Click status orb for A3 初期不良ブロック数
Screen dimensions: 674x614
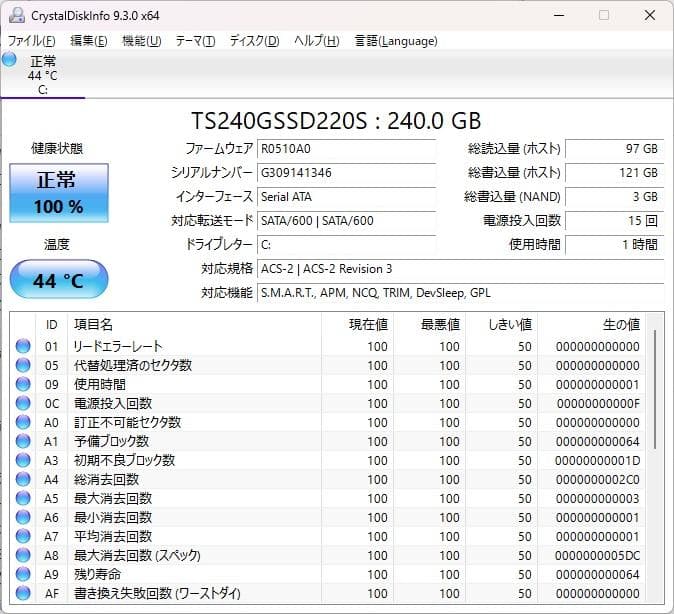click(23, 460)
